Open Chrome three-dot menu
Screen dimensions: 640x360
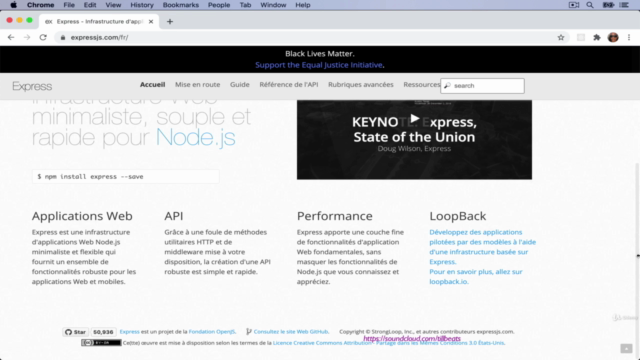coord(629,37)
